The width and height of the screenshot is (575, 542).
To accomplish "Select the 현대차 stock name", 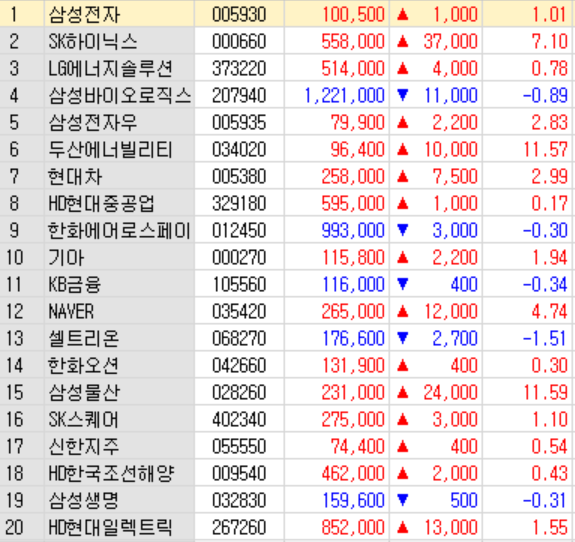I will tap(75, 176).
